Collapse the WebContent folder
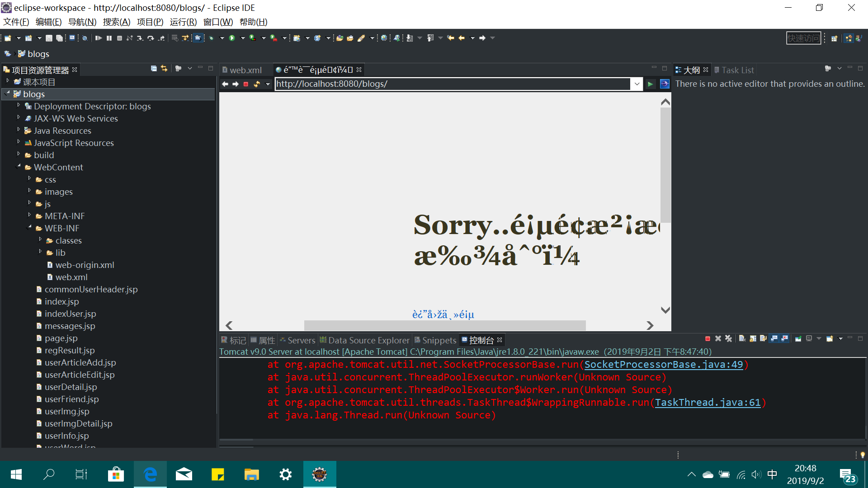 pyautogui.click(x=19, y=166)
